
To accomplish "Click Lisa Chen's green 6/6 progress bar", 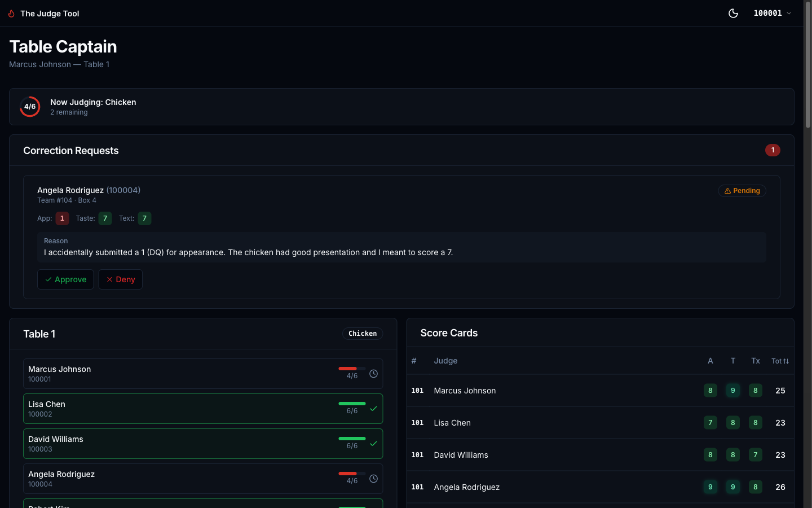I will (352, 404).
